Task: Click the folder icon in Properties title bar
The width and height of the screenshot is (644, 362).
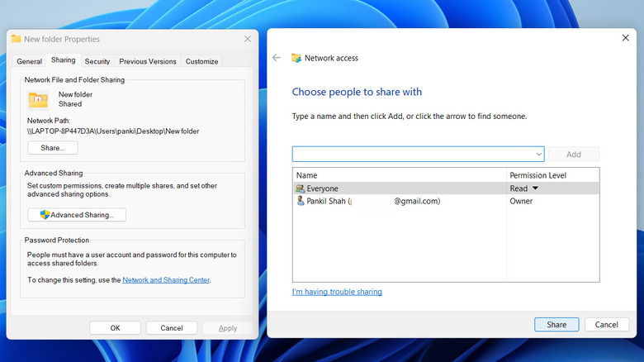Action: click(x=16, y=39)
